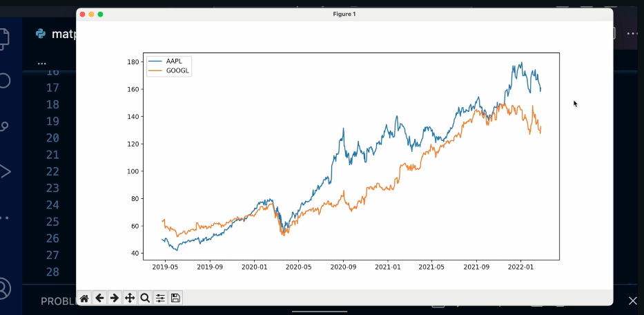Show additional views ellipsis in activity bar
644x315 pixels.
[x=4, y=217]
